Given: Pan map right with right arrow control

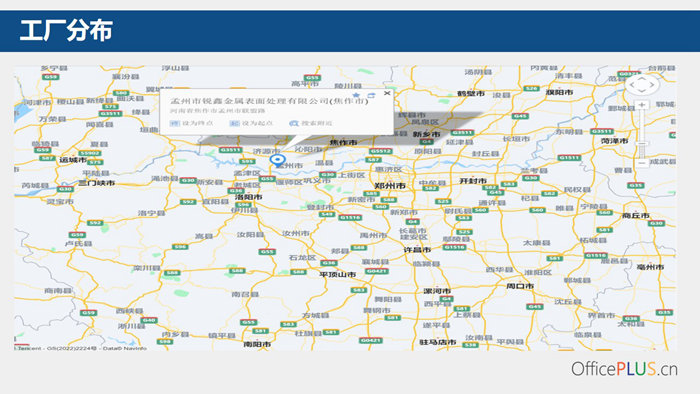Looking at the screenshot, I should coord(652,84).
